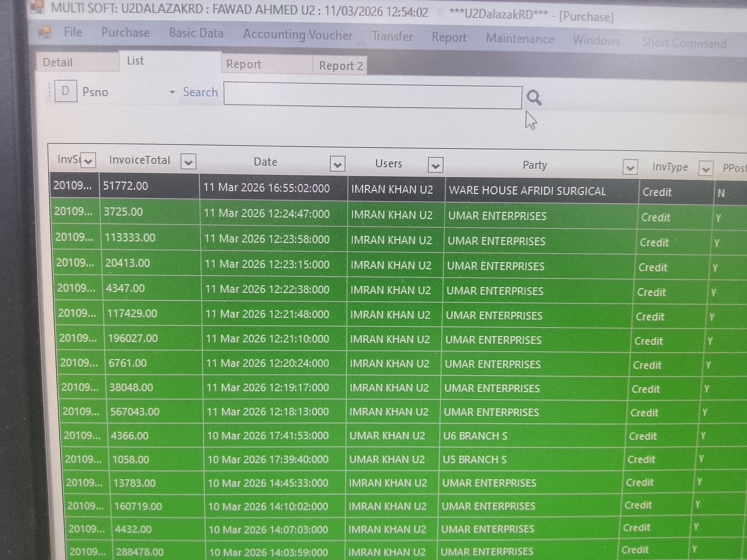Click the magnifier search icon
Image resolution: width=747 pixels, height=560 pixels.
(x=534, y=98)
